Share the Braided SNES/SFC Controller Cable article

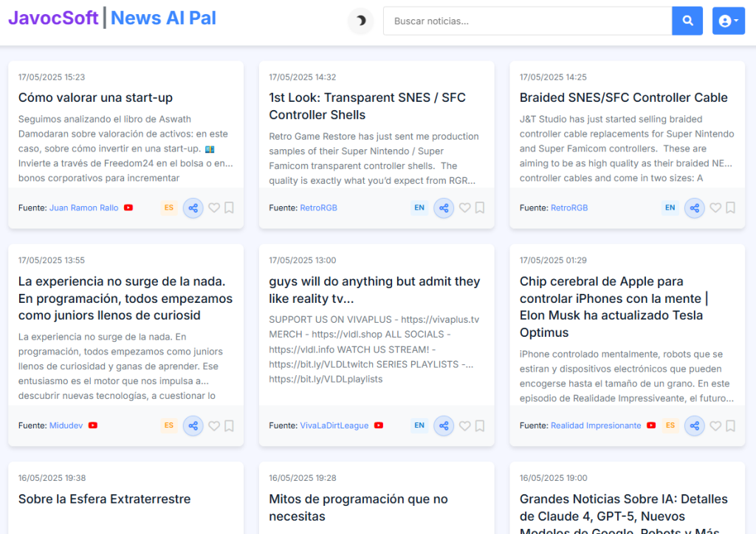point(694,208)
